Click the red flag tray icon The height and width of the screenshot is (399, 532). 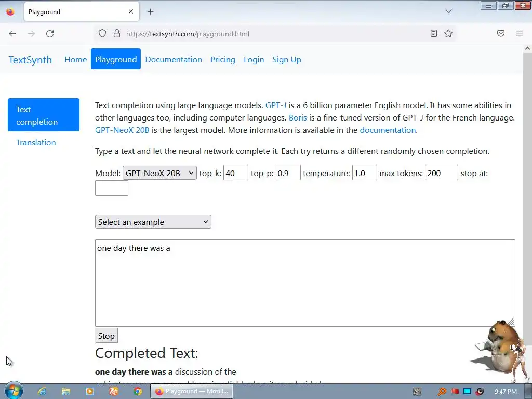[x=455, y=391]
